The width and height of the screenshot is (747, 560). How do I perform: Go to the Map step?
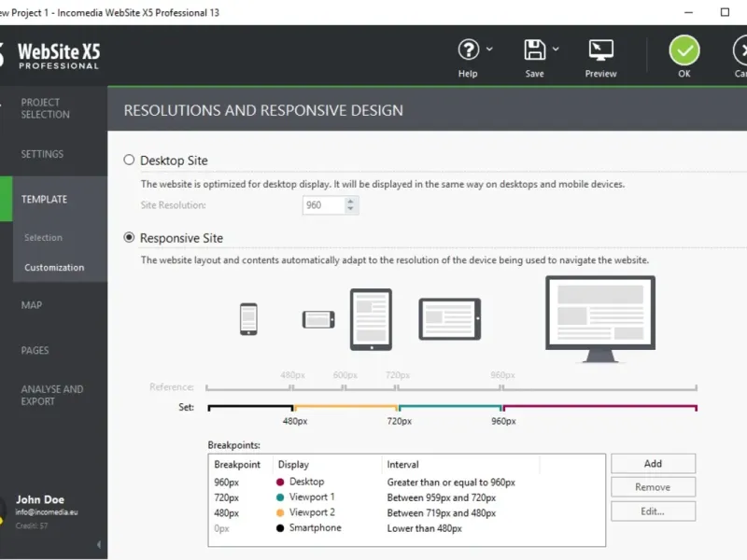32,305
